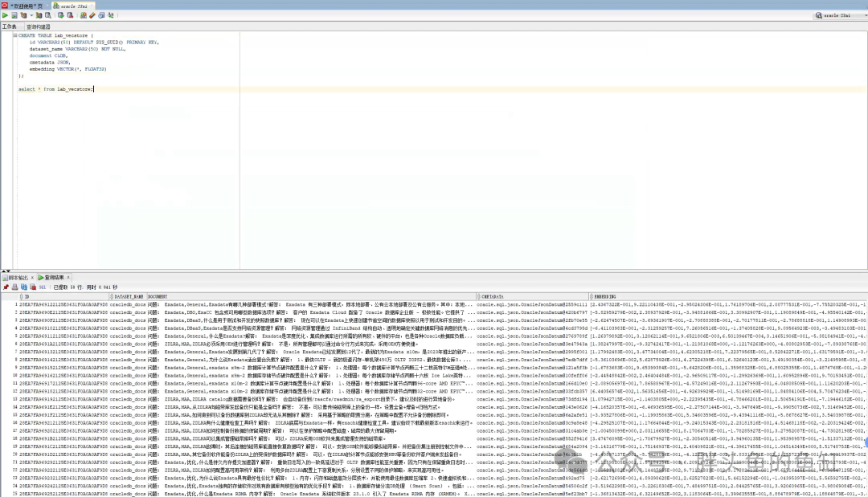Click the ID column header
Viewport: 868px width, 497px height.
(x=64, y=297)
